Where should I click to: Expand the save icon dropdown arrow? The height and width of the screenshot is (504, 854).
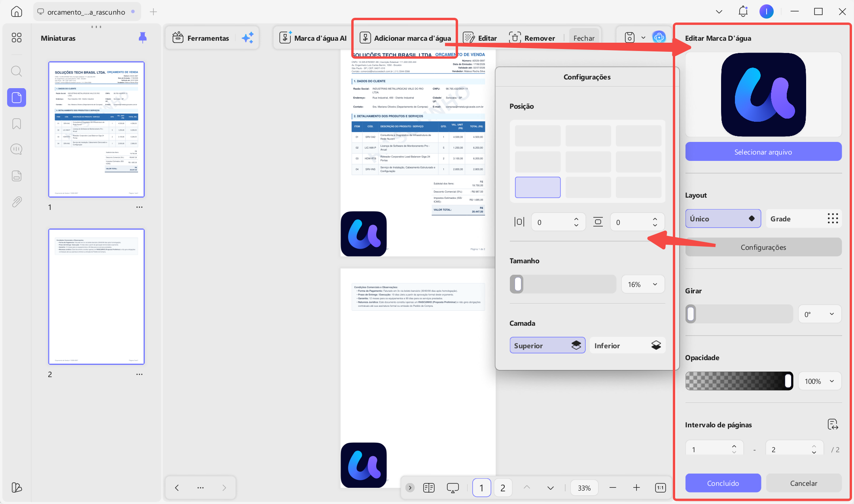coord(643,38)
